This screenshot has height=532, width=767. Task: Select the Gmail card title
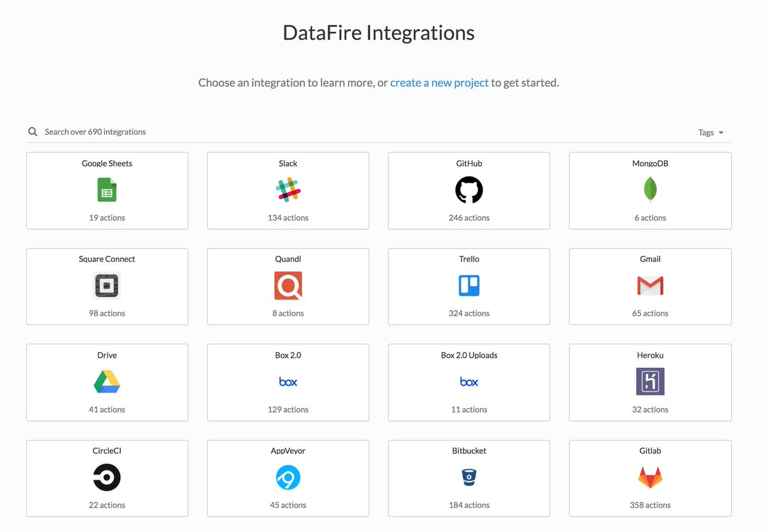(x=650, y=259)
